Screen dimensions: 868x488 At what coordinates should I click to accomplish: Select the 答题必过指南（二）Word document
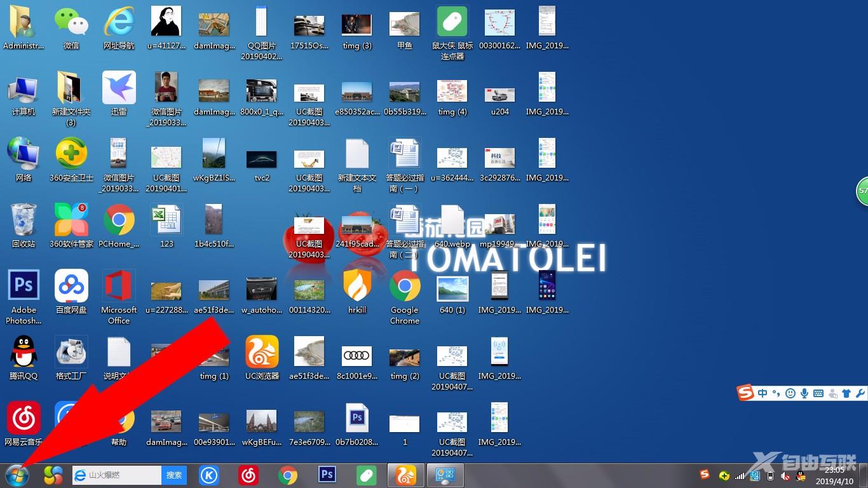[x=405, y=231]
